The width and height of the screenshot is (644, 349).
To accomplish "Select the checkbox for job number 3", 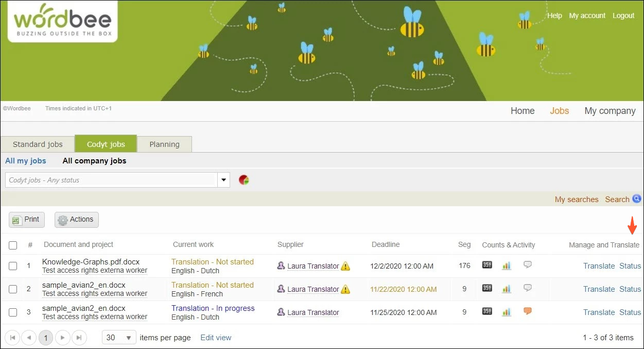I will click(x=13, y=312).
